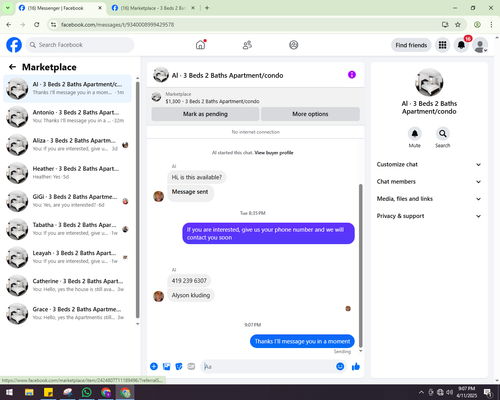Mute conversation with bell icon
The width and height of the screenshot is (500, 400).
click(x=415, y=134)
